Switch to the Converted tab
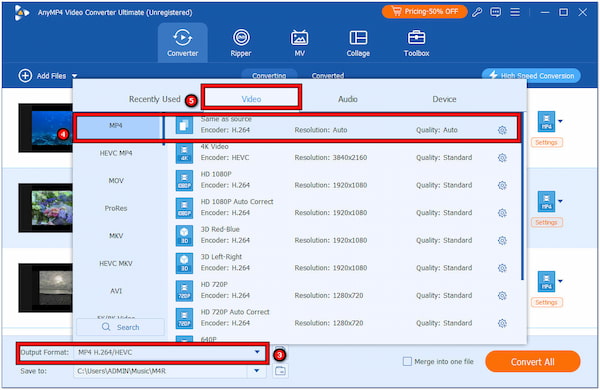This screenshot has height=390, width=600. point(328,75)
